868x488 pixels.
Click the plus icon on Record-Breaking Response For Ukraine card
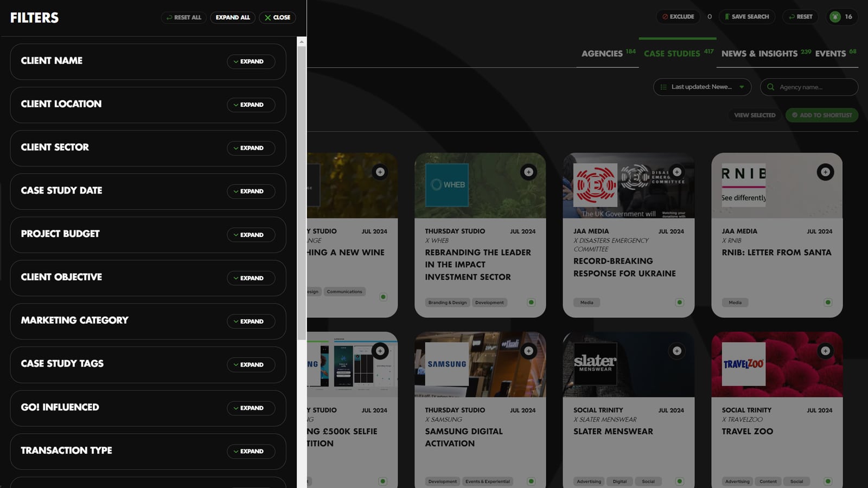[676, 172]
